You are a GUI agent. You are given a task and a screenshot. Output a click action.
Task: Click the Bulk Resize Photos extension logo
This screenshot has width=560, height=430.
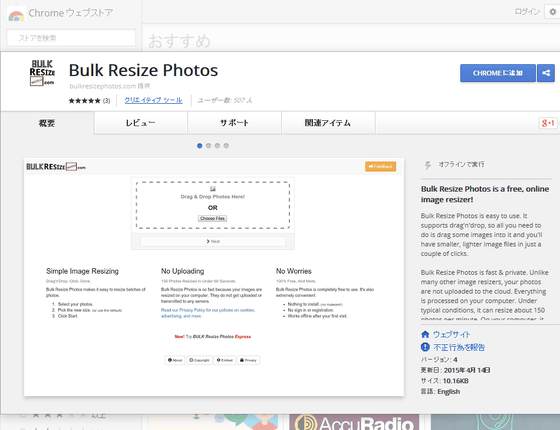pyautogui.click(x=42, y=73)
